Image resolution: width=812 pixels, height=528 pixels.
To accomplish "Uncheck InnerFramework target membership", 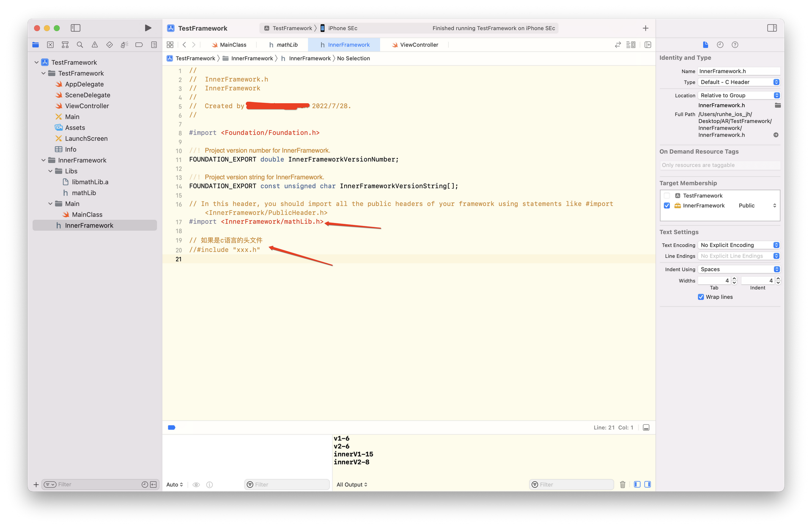I will pos(667,206).
